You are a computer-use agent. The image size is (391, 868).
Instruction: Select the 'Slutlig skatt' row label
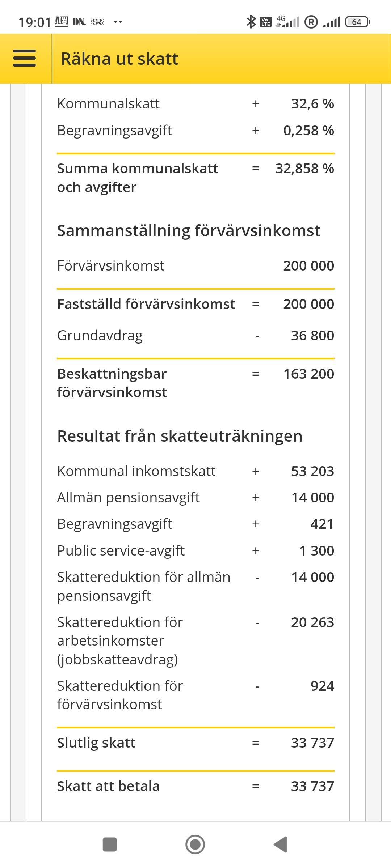(96, 743)
